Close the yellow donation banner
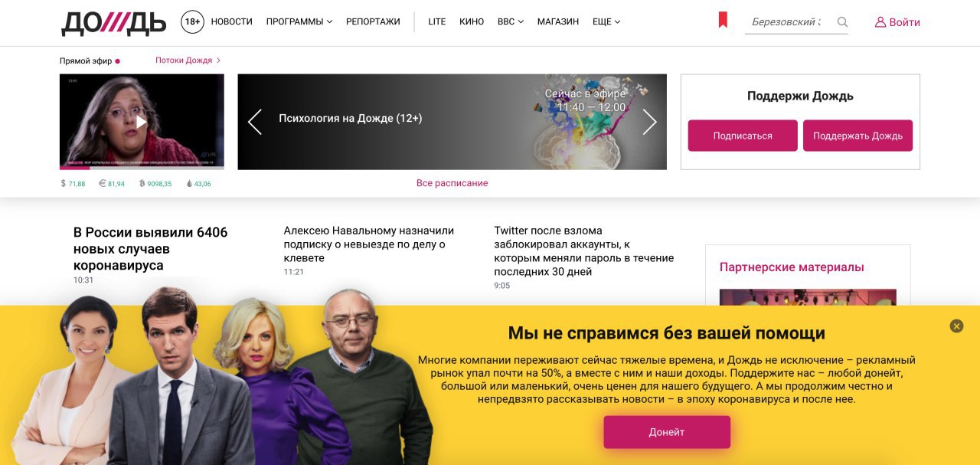The height and width of the screenshot is (465, 980). pos(956,326)
